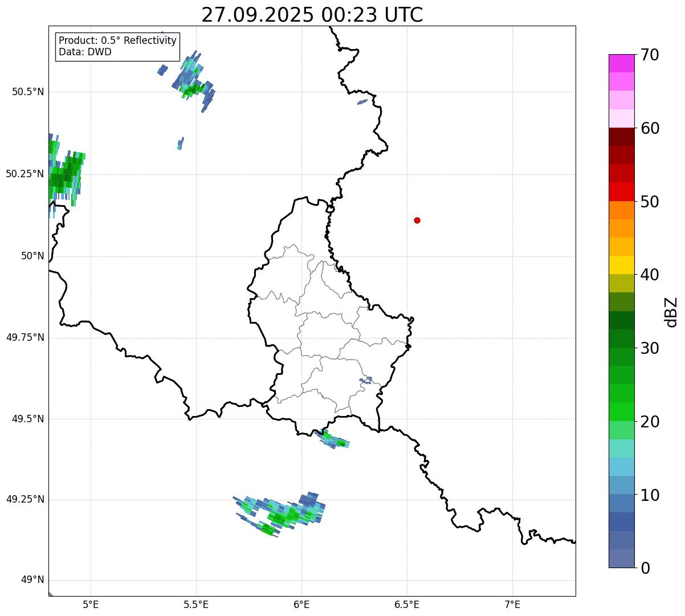Click the 5.5°E longitude label

pos(196,605)
